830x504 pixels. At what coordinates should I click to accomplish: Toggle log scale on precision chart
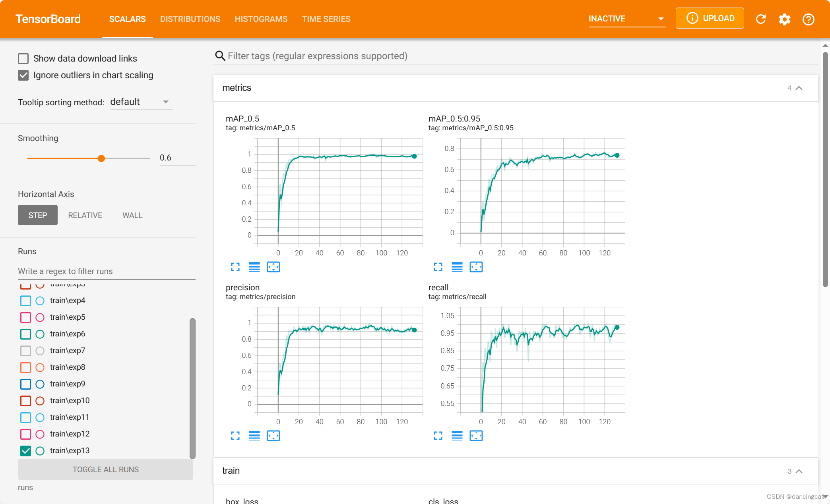(x=254, y=436)
